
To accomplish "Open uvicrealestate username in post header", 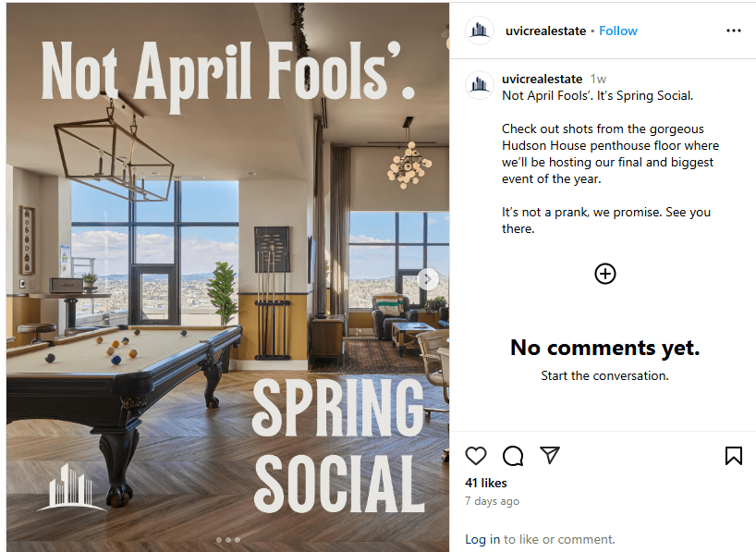I will point(545,31).
